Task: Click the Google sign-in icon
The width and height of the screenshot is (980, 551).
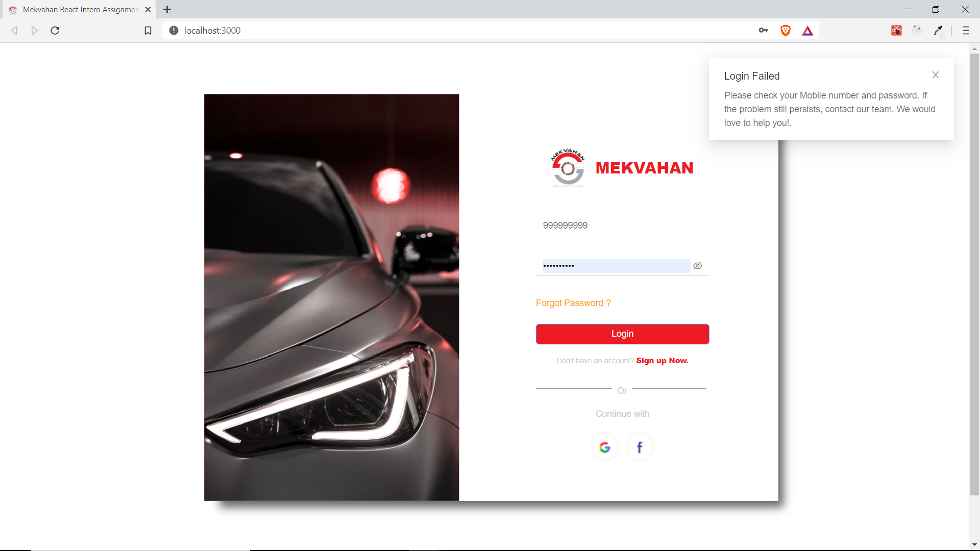Action: click(605, 447)
